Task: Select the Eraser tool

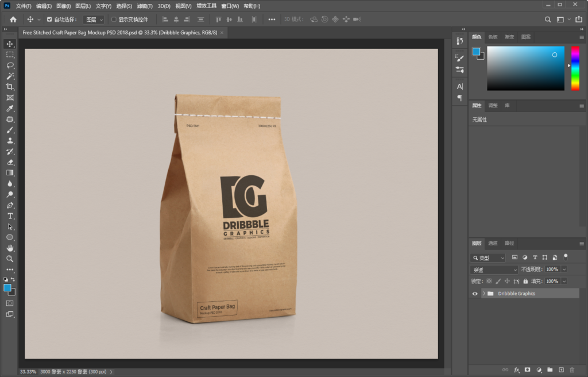Action: (x=10, y=162)
